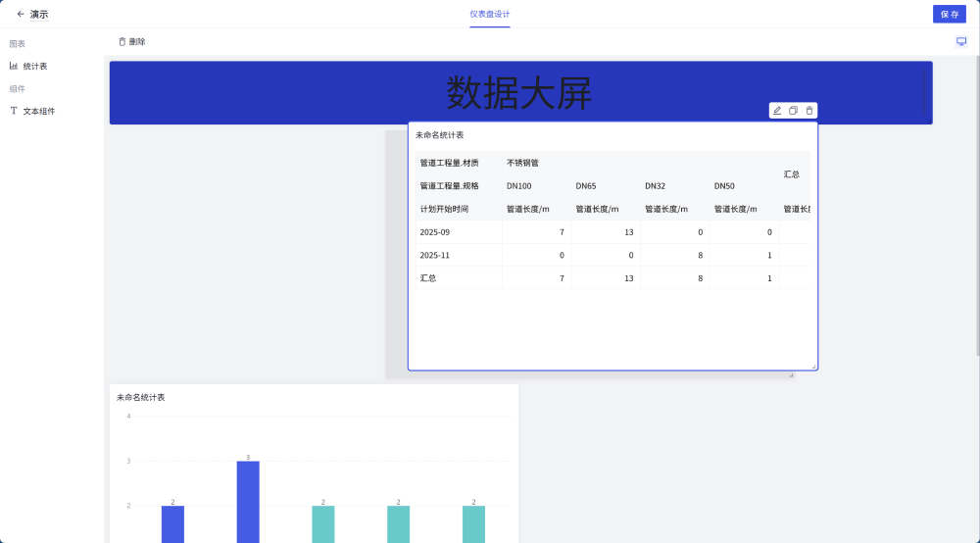Viewport: 980px width, 543px height.
Task: Select the 仪表盘设计 tab
Action: 489,14
